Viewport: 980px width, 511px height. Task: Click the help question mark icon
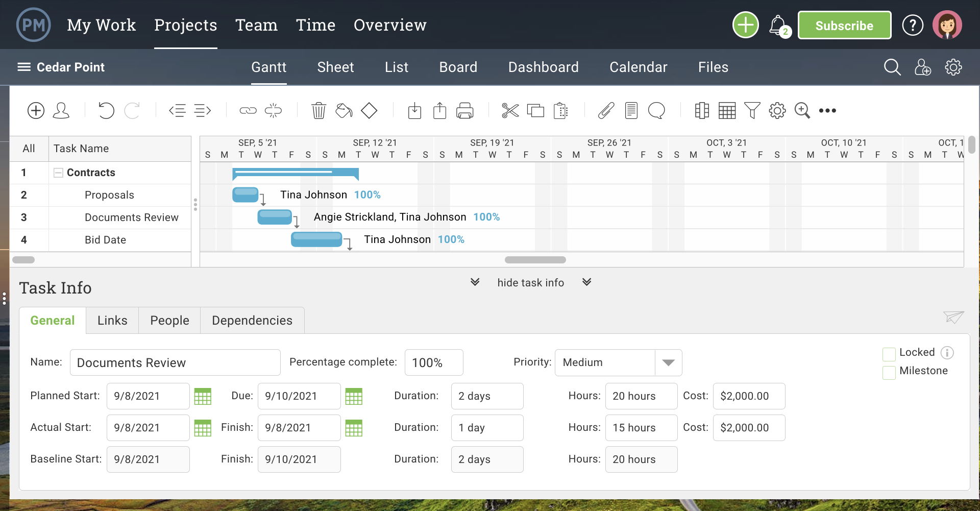[913, 25]
